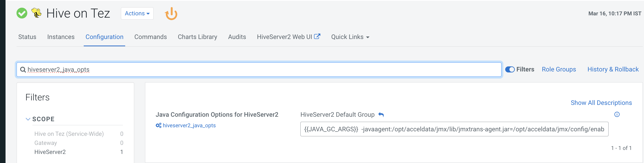Screen dimensions: 644x163
Task: Click the info icon for Java Configuration Options
Action: (x=617, y=114)
